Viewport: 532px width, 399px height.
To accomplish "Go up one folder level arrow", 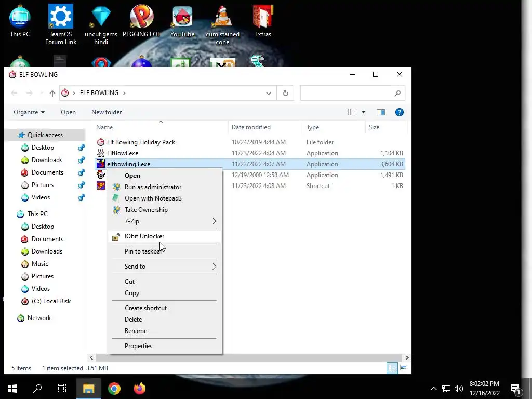I will 52,93.
